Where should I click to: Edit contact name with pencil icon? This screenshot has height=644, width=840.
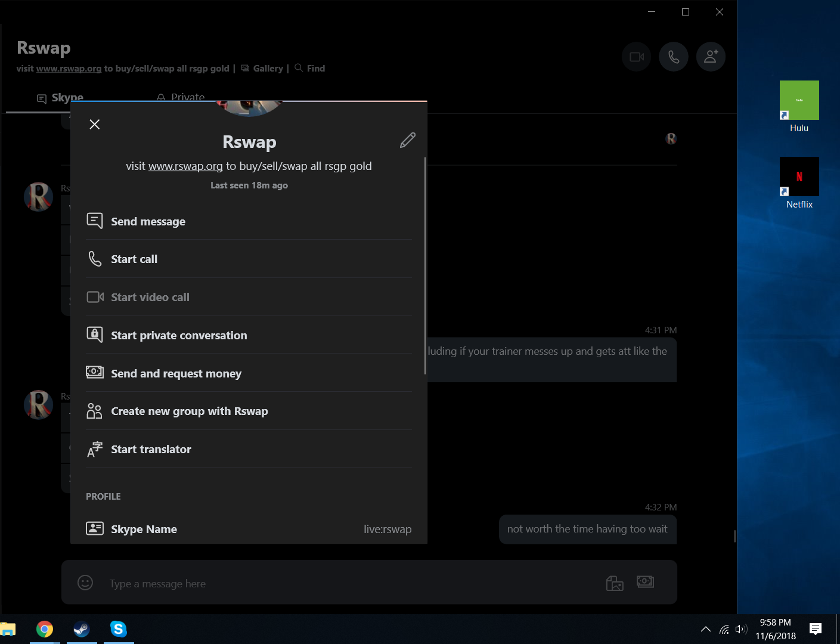(x=408, y=140)
